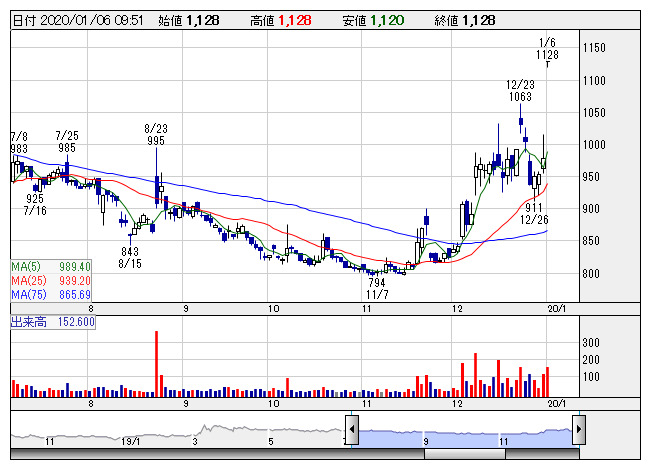Click the blue selected range in the overview chart
Image resolution: width=652 pixels, height=469 pixels.
(x=465, y=438)
